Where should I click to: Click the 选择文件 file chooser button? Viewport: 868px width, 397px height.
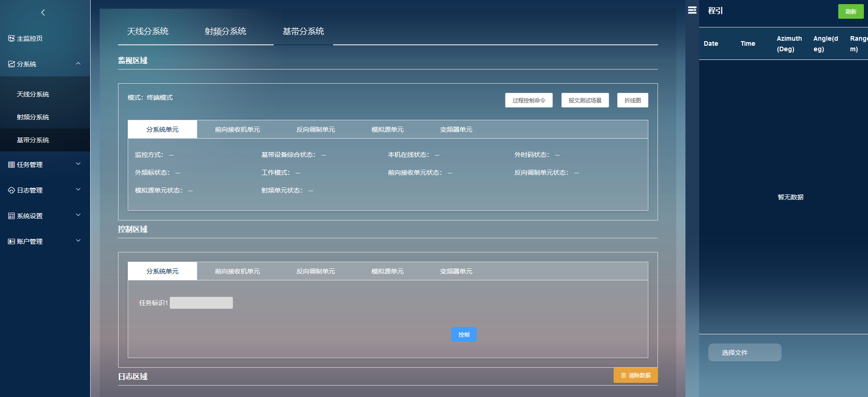click(745, 353)
